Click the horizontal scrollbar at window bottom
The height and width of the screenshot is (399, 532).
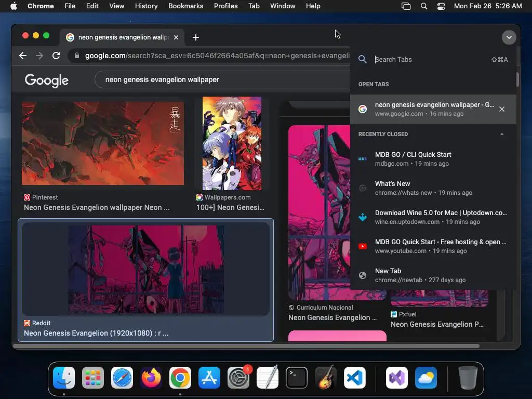pos(246,346)
